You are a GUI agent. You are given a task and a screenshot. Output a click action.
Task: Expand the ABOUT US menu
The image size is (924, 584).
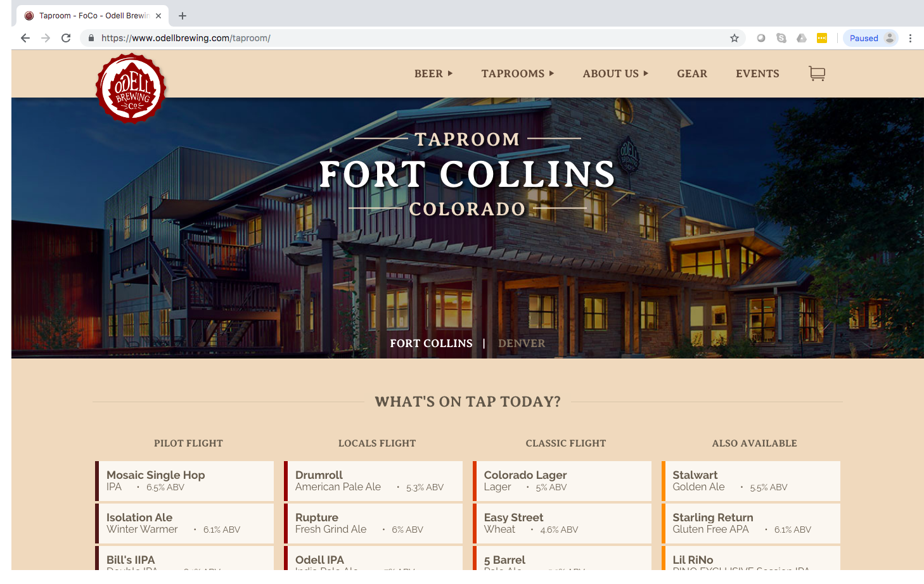tap(615, 73)
